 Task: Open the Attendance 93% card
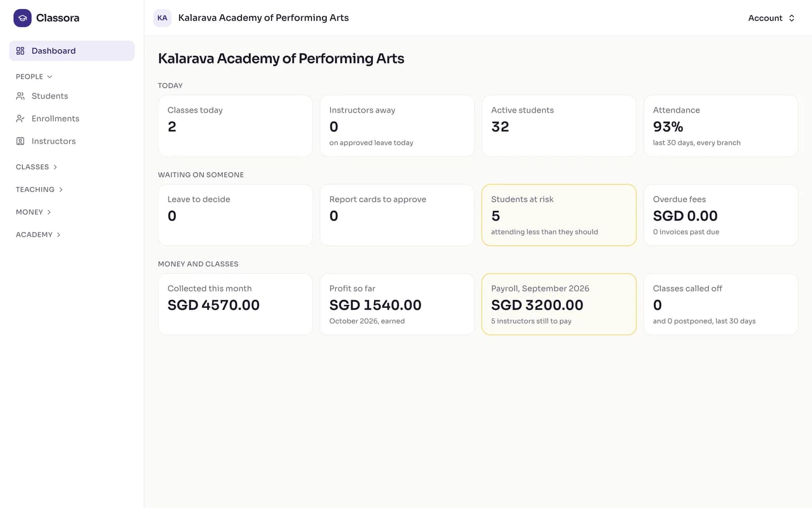(721, 126)
